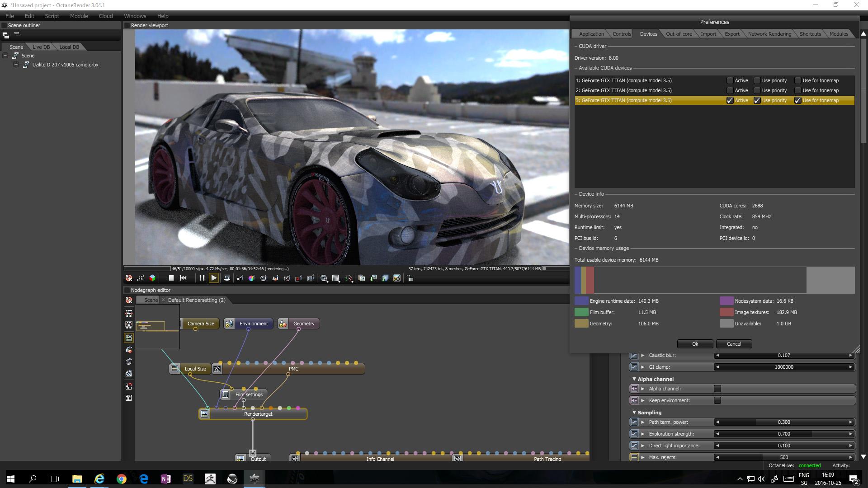Expand the Caustic blur parameter
Viewport: 868px width, 488px height.
point(643,355)
